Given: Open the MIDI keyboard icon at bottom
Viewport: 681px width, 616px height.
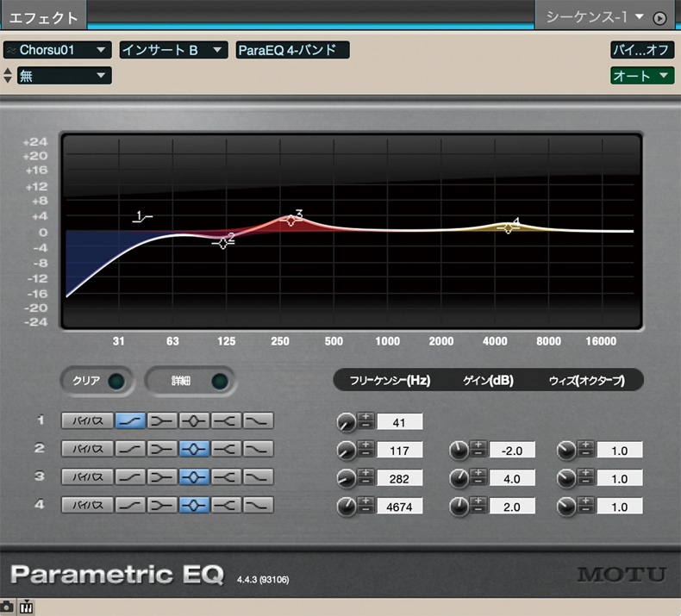Looking at the screenshot, I should (27, 607).
